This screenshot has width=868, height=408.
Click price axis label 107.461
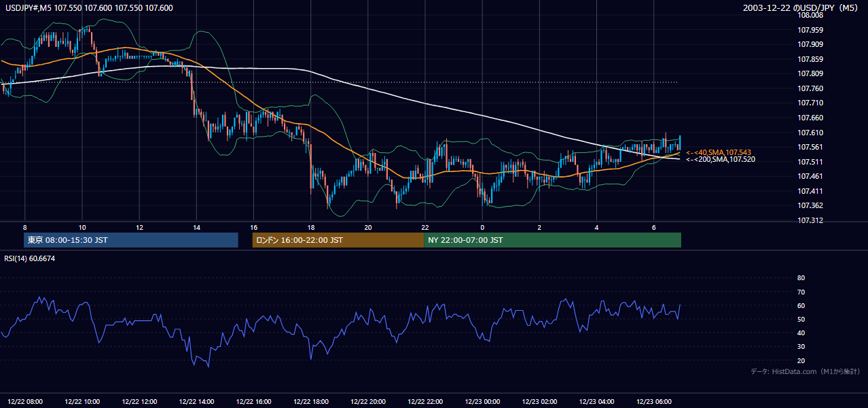(810, 176)
